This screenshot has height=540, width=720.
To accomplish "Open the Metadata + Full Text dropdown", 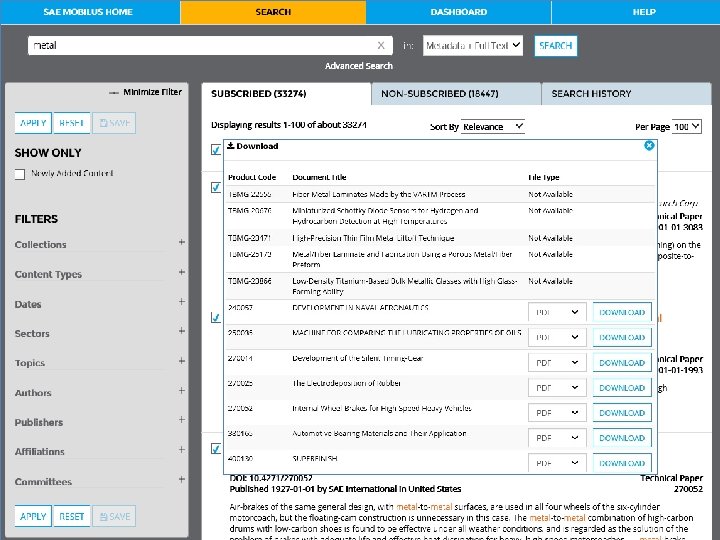I will pyautogui.click(x=473, y=45).
